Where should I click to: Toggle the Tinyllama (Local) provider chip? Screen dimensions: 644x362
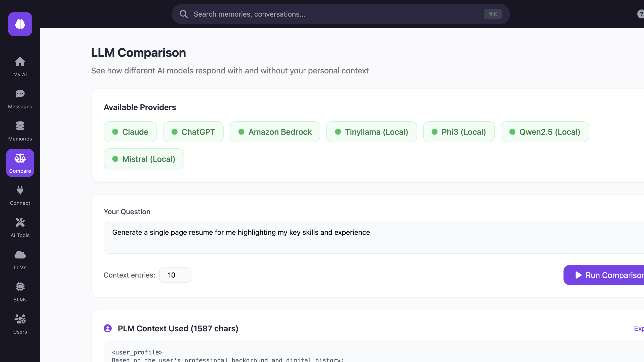(372, 132)
